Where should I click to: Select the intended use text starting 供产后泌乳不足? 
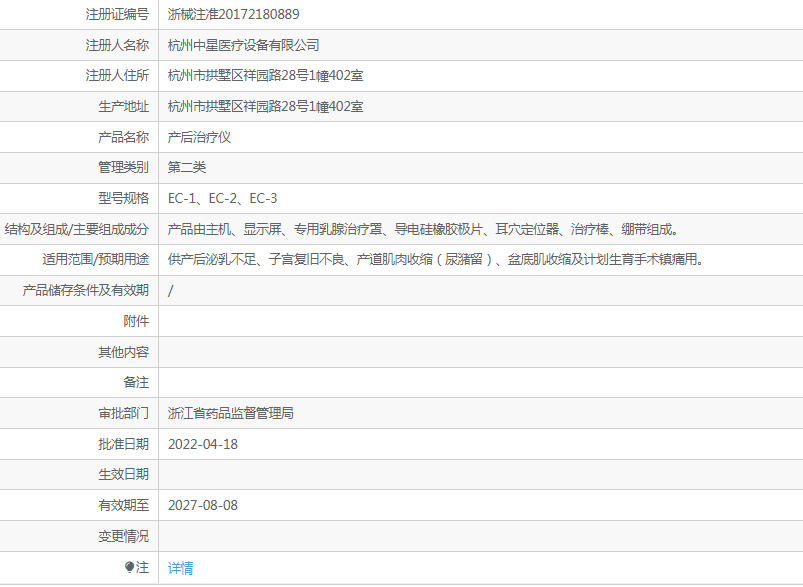436,260
